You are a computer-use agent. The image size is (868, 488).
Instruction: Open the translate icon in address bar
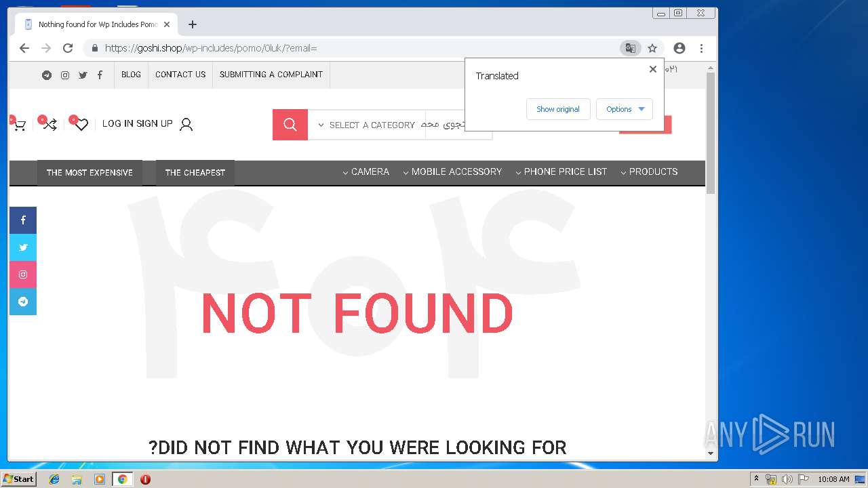[631, 48]
